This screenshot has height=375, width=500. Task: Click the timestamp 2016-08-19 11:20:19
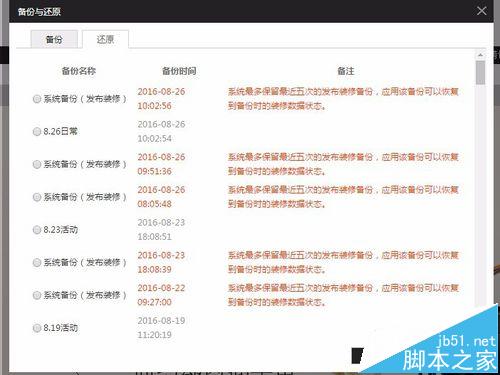click(161, 328)
